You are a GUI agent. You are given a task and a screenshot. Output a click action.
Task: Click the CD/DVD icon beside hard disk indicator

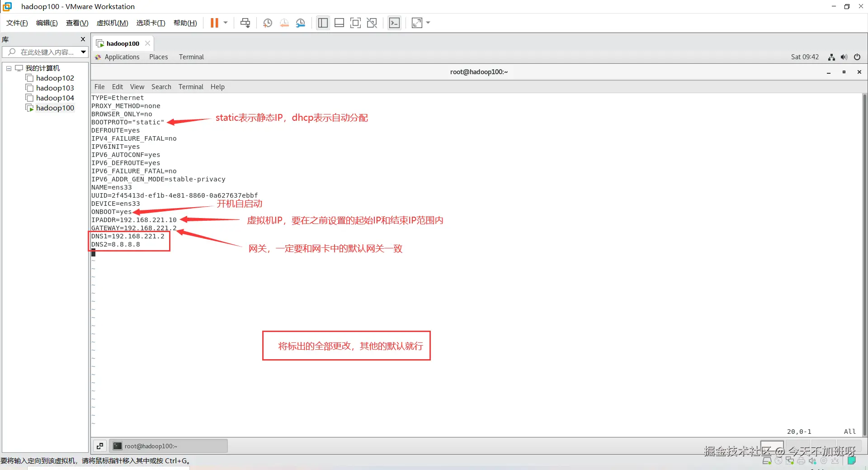pyautogui.click(x=778, y=461)
